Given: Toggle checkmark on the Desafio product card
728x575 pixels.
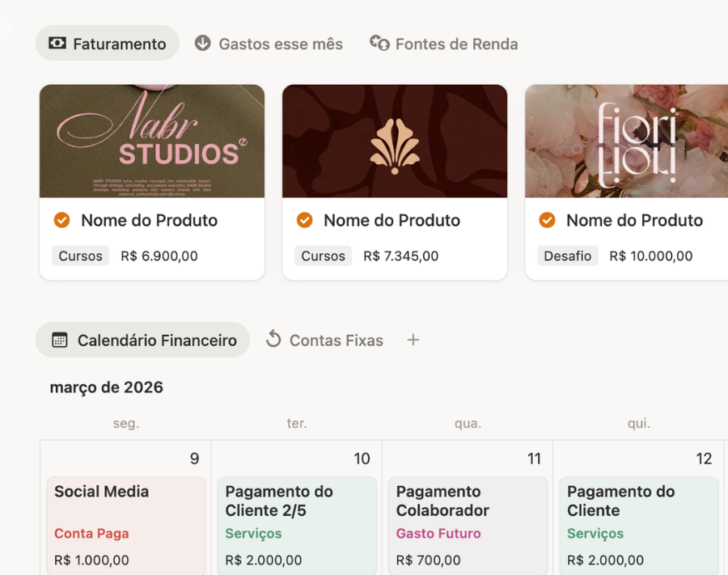Looking at the screenshot, I should (x=547, y=220).
